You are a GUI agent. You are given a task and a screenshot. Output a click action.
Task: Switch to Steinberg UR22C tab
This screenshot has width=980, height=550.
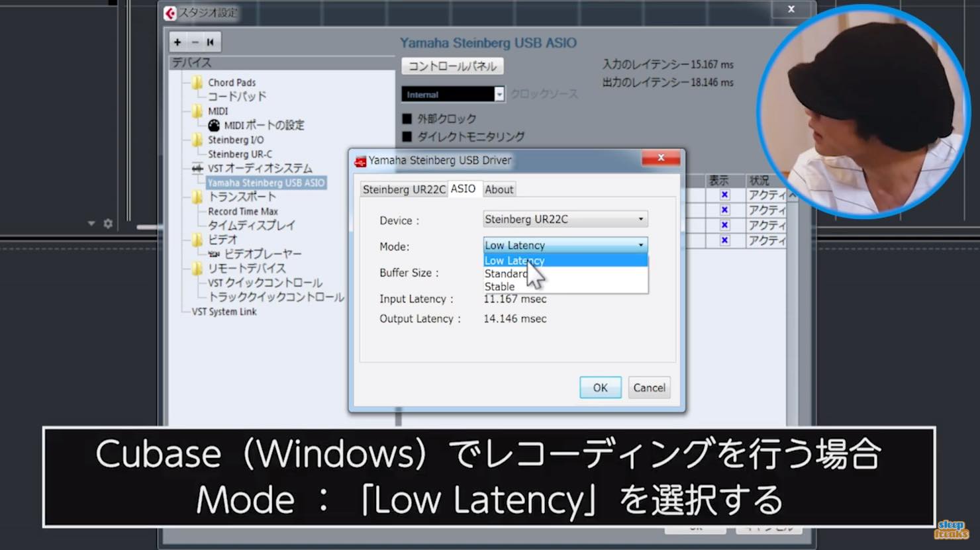coord(404,189)
